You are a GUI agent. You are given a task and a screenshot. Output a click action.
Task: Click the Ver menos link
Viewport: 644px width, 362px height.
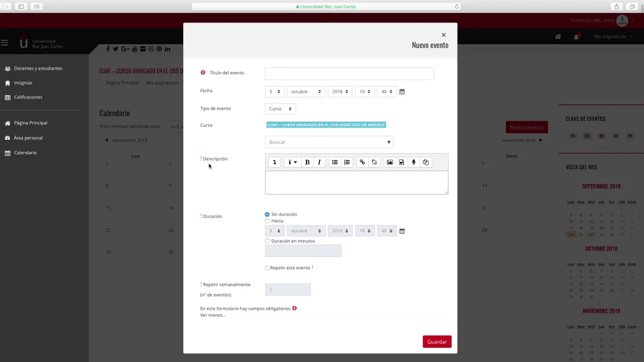pyautogui.click(x=213, y=315)
